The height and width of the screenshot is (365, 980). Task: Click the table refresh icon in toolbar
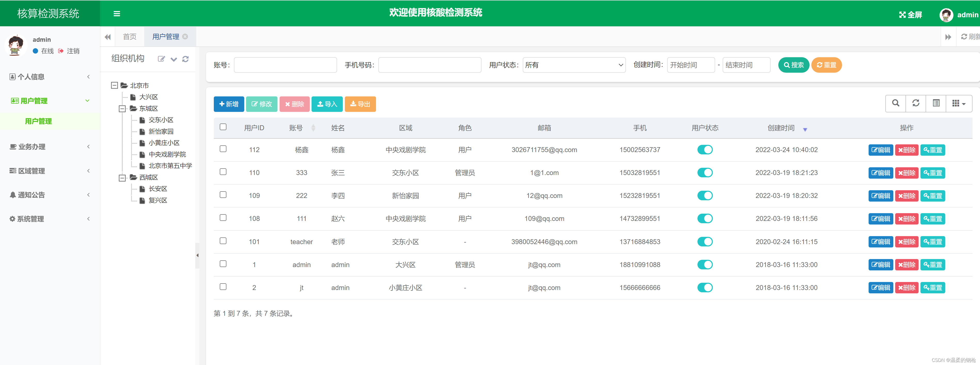tap(916, 103)
